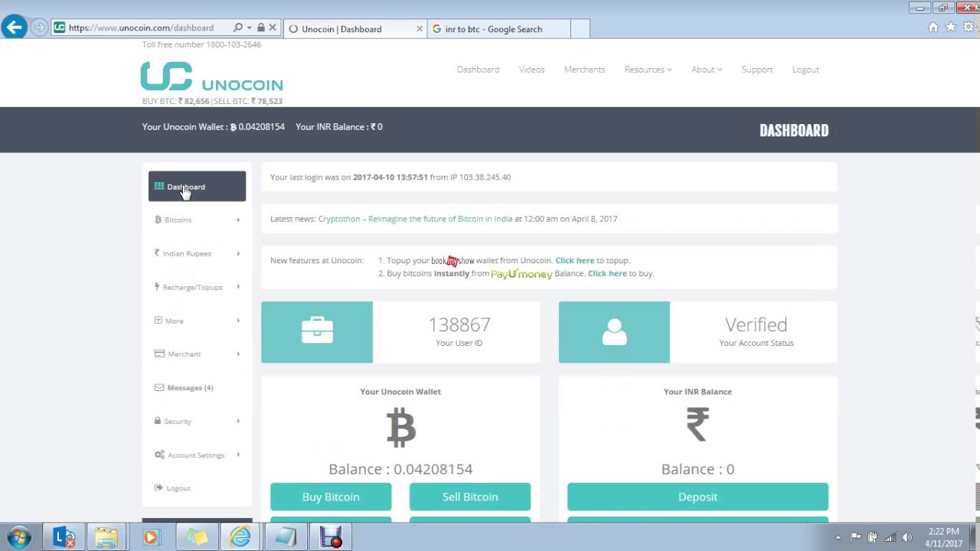Viewport: 980px width, 551px height.
Task: Click the browser Home icon
Action: pos(933,28)
